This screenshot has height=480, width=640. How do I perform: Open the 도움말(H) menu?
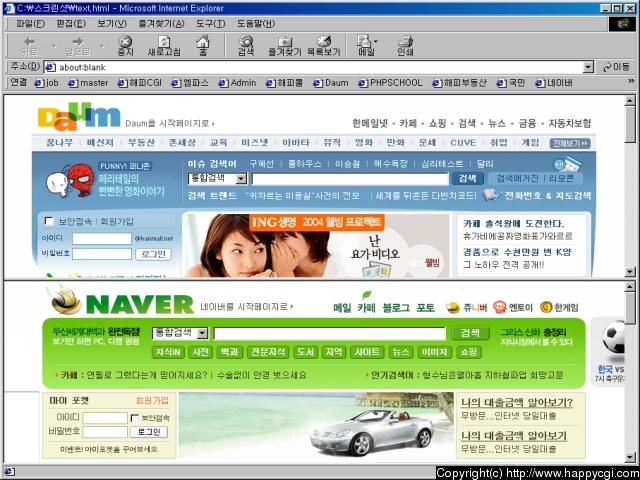point(256,24)
